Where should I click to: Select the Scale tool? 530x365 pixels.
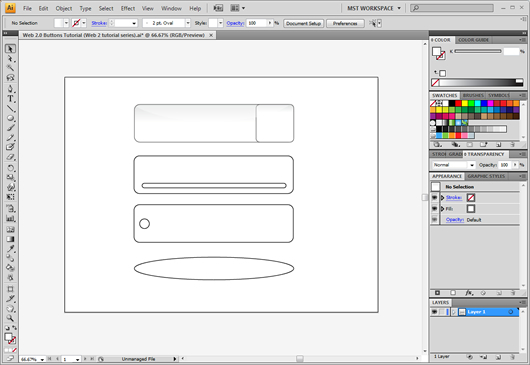point(10,177)
